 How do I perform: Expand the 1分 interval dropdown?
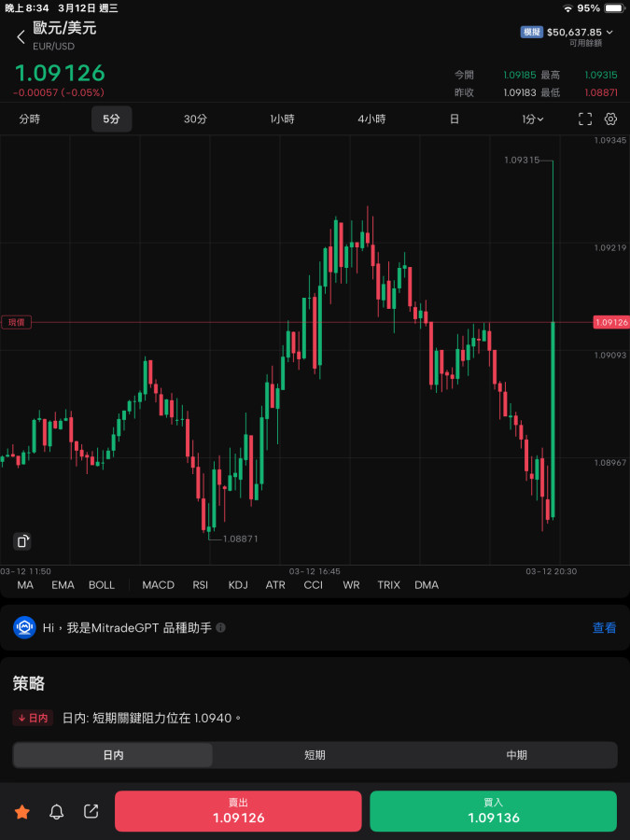(x=533, y=119)
